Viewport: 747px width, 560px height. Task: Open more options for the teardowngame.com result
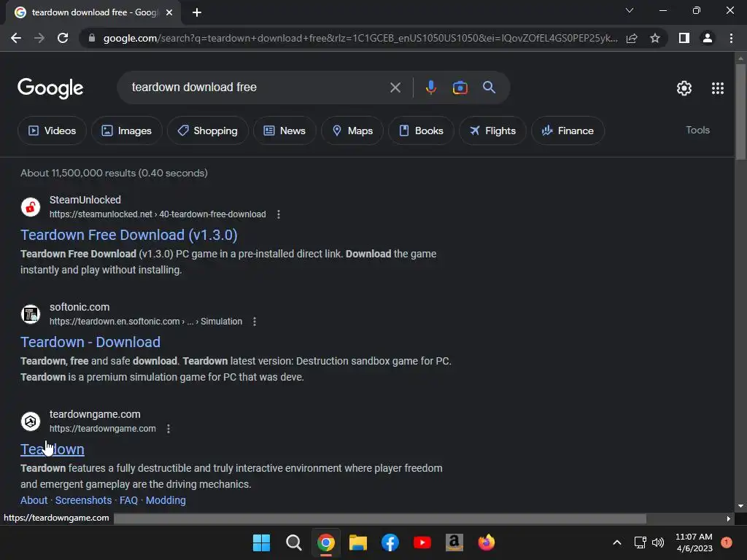(169, 429)
